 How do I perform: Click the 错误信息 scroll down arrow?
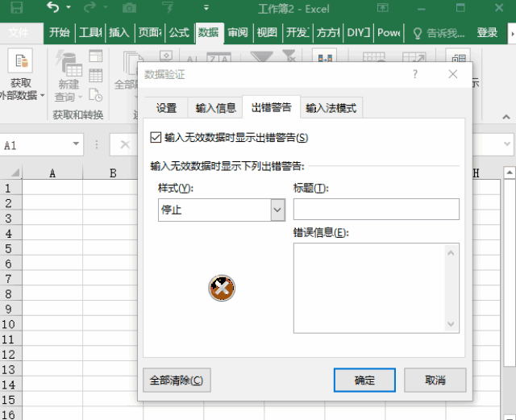tap(451, 324)
